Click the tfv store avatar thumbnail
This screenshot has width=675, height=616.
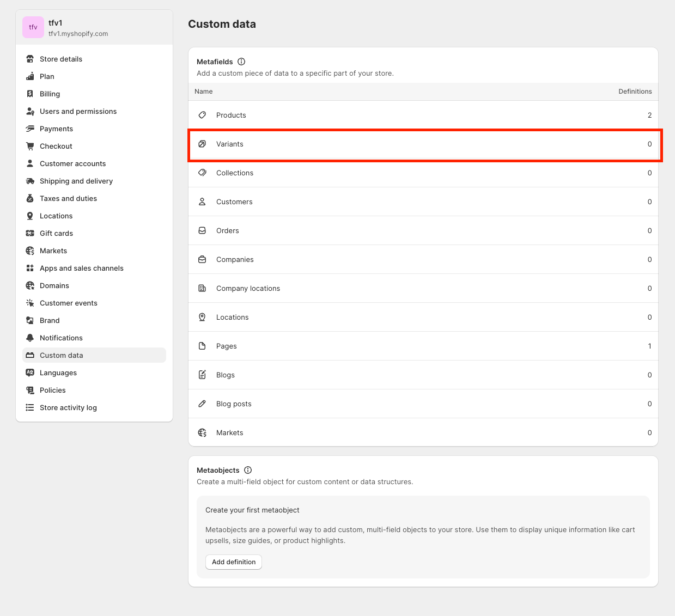point(33,27)
